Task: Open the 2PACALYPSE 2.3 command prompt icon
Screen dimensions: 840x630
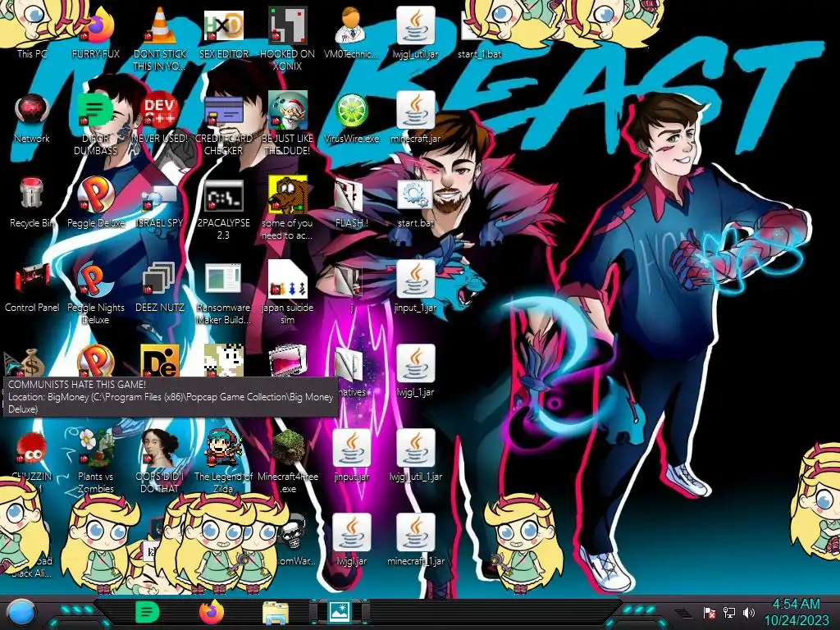Action: 223,209
